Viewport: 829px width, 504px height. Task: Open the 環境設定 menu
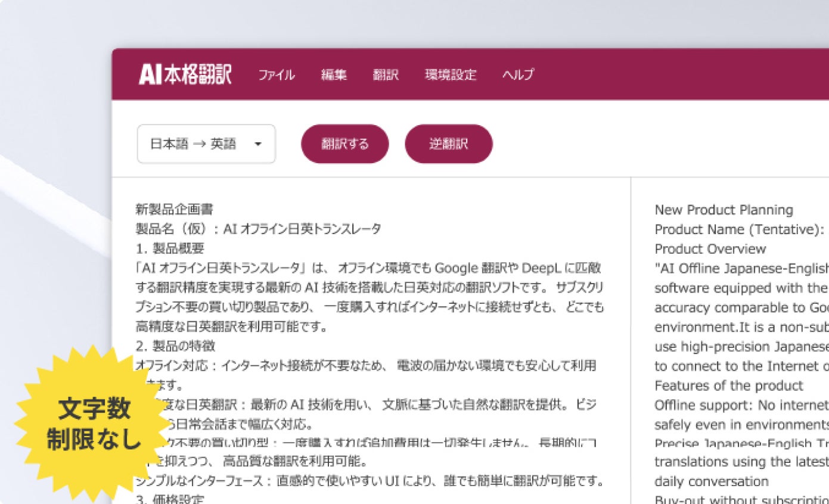coord(450,75)
